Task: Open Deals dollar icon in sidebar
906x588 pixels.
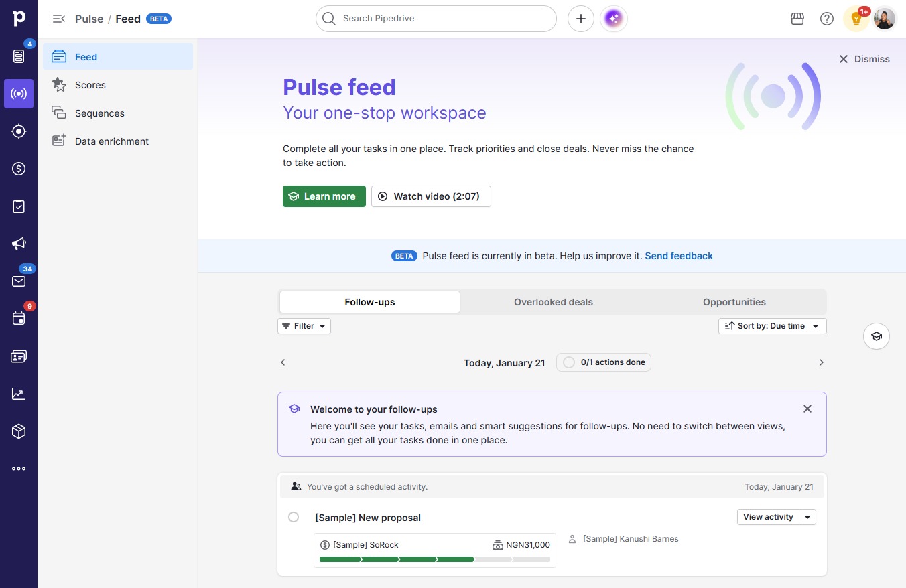Action: pos(19,169)
